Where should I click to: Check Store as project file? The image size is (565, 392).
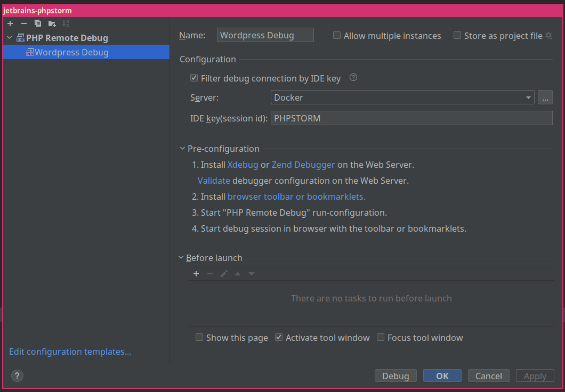tap(457, 35)
